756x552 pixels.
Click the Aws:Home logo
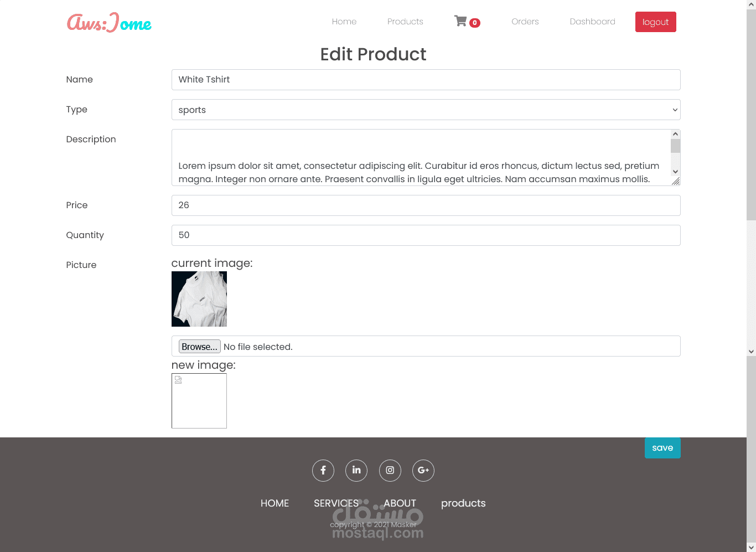(108, 23)
